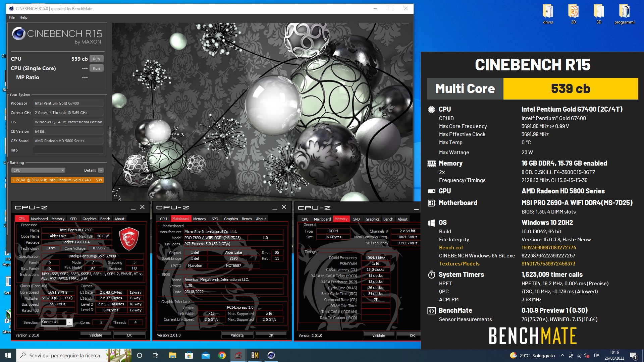Run the CPU multi-core benchmark
Viewport: 644px width, 362px height.
pyautogui.click(x=97, y=59)
